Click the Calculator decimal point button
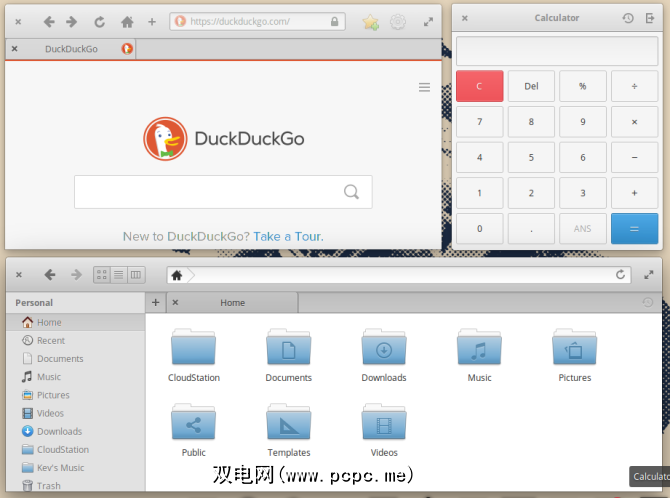Screen dimensions: 670x498 531,229
